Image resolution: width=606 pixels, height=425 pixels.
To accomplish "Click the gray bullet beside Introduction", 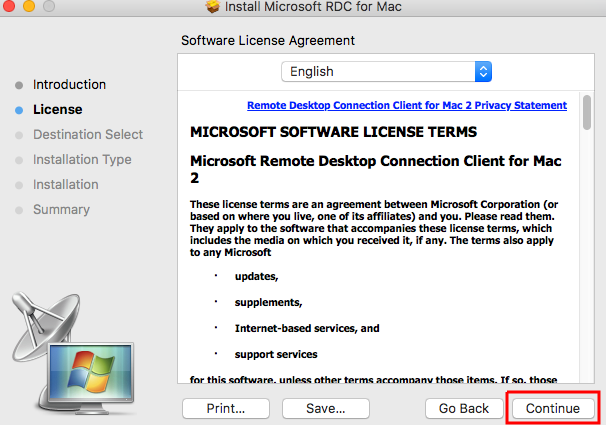I will coord(19,85).
